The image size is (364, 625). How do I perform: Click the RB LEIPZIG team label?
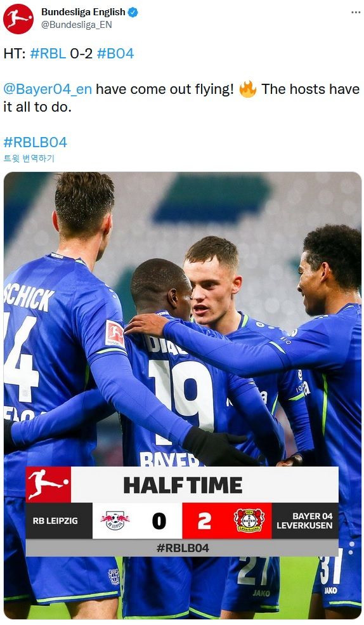click(x=55, y=520)
